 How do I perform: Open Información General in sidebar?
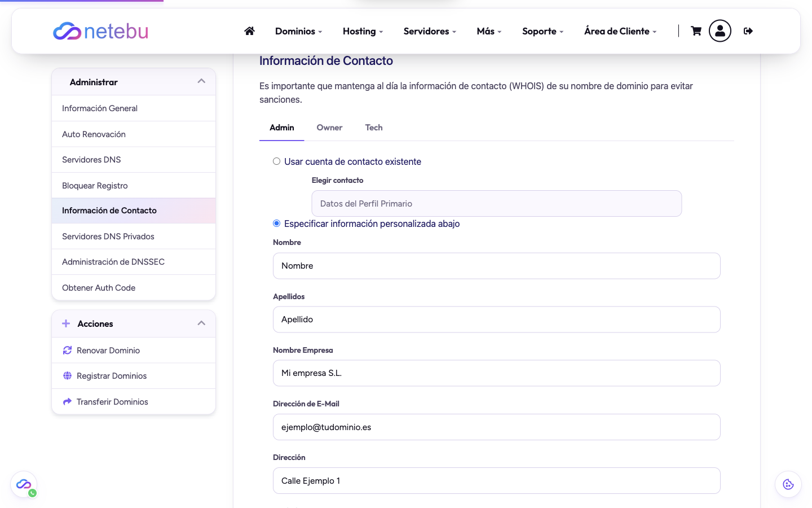pos(134,108)
